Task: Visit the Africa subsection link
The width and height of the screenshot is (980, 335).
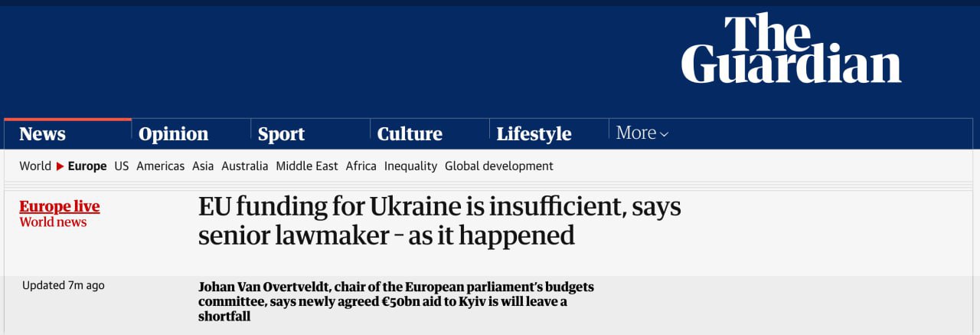Action: 361,166
